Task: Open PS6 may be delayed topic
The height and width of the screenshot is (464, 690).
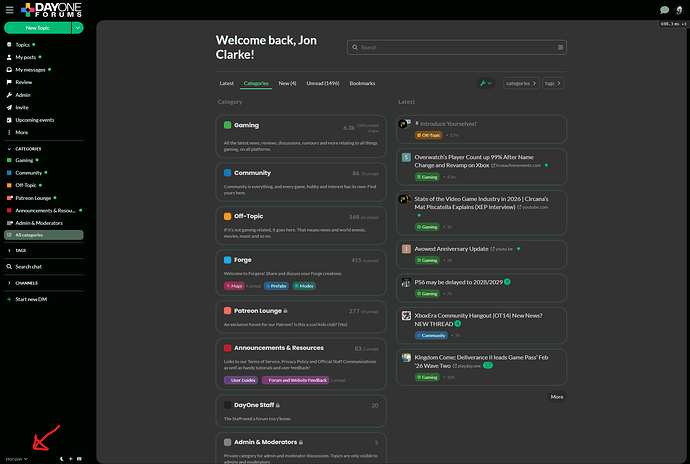Action: pyautogui.click(x=458, y=282)
